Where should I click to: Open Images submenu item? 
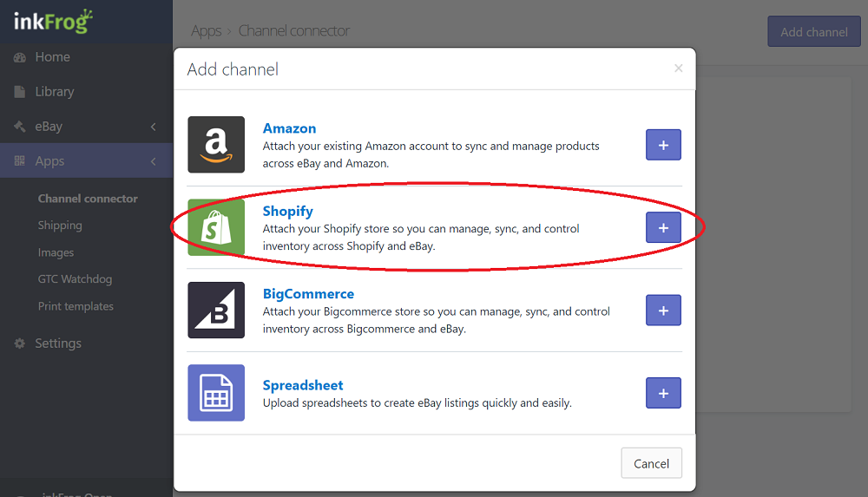(56, 252)
